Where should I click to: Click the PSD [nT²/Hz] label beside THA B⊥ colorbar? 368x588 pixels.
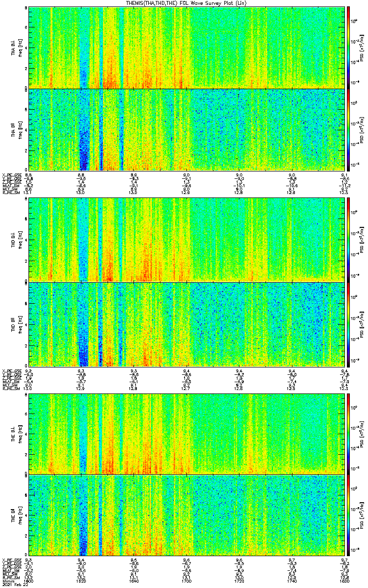click(362, 48)
